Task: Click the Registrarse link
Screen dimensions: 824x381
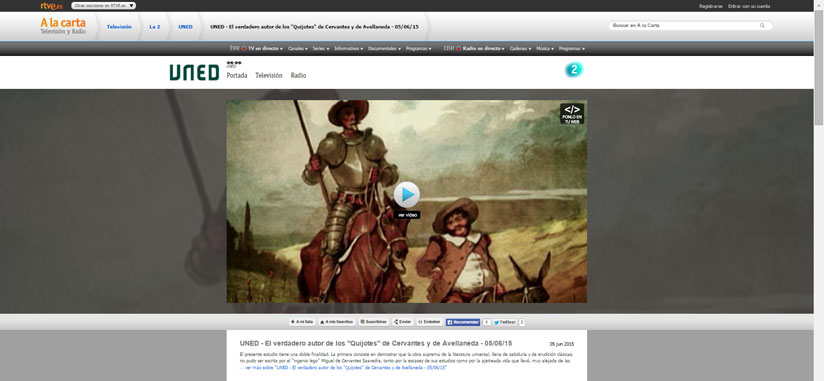Action: [x=711, y=6]
